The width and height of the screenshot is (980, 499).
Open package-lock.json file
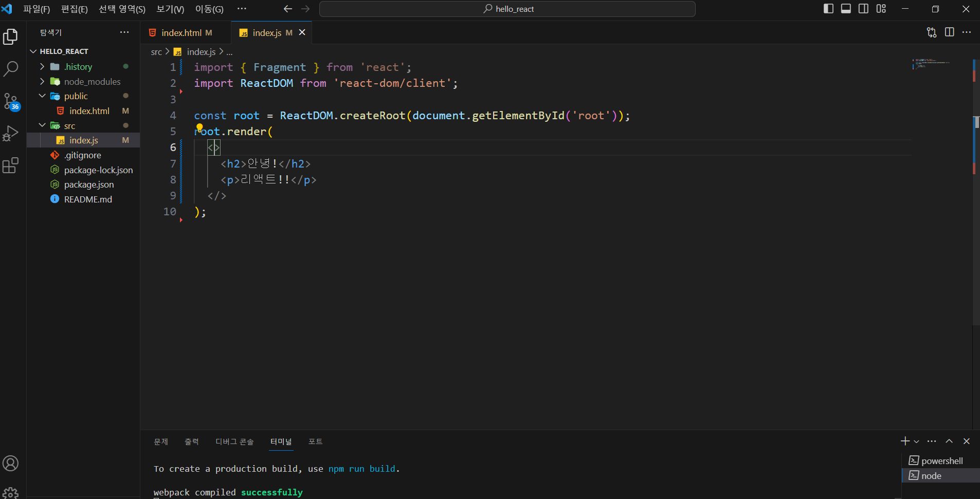[83, 170]
